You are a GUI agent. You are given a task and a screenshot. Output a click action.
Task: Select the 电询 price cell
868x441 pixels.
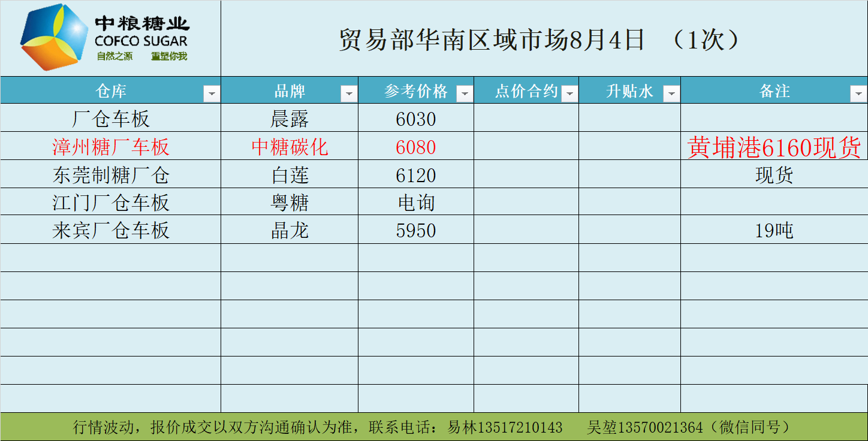[x=416, y=203]
